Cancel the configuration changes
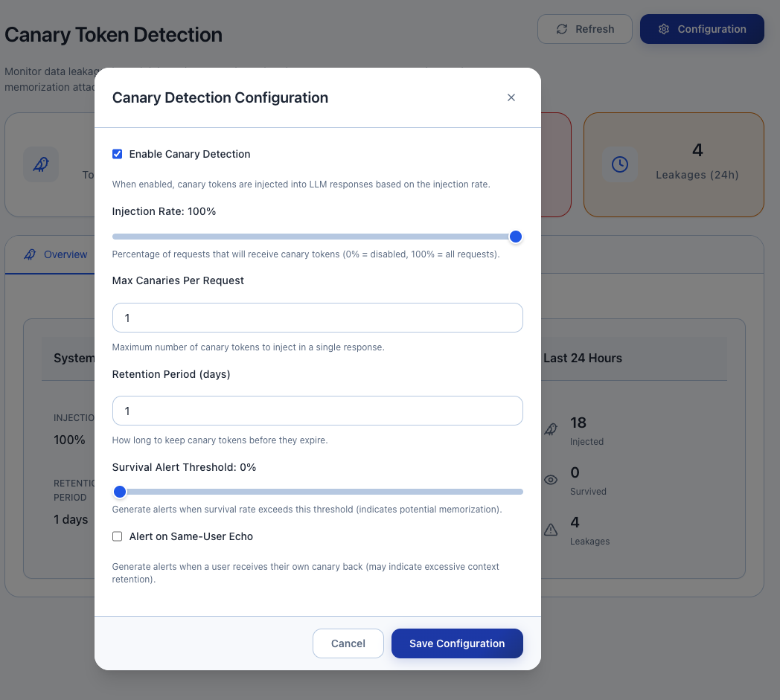Viewport: 780px width, 700px height. tap(348, 643)
